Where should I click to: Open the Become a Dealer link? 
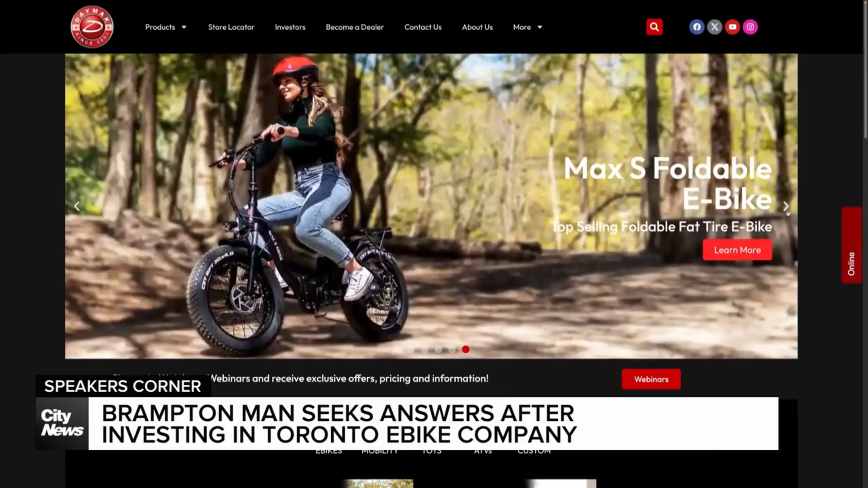(355, 27)
